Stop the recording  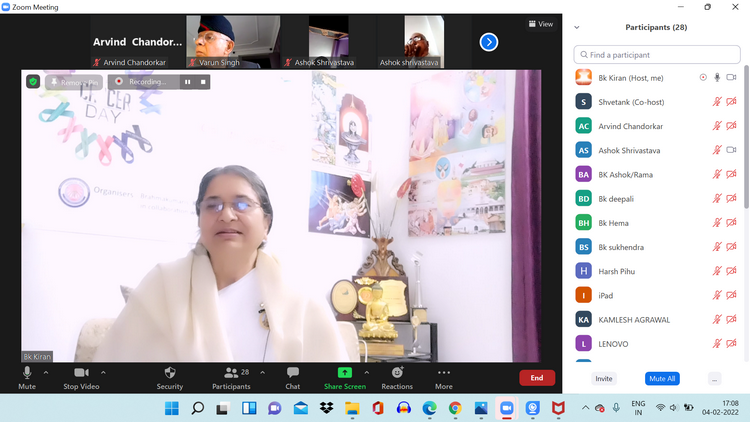(x=203, y=82)
